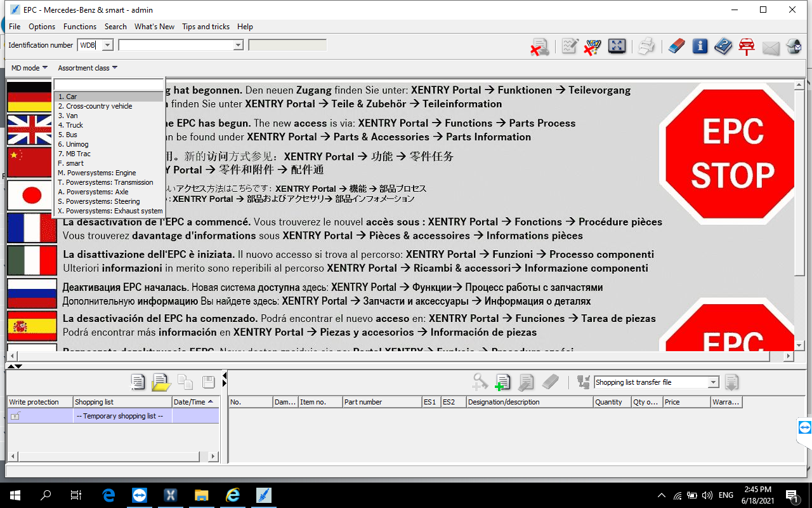Screen dimensions: 812x508
Task: Expand the Shopping list transfer file dropdown
Action: pos(713,382)
